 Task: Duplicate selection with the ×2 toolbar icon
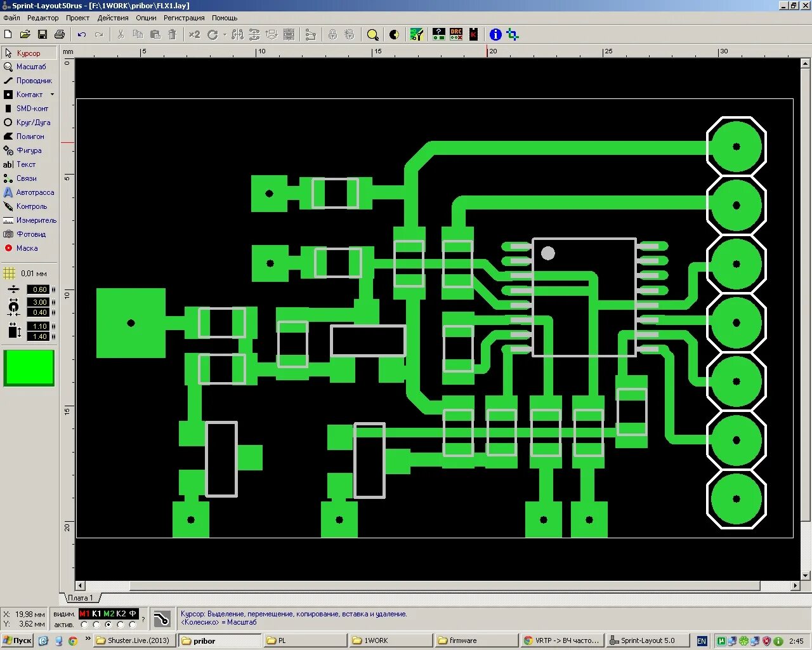pos(194,34)
